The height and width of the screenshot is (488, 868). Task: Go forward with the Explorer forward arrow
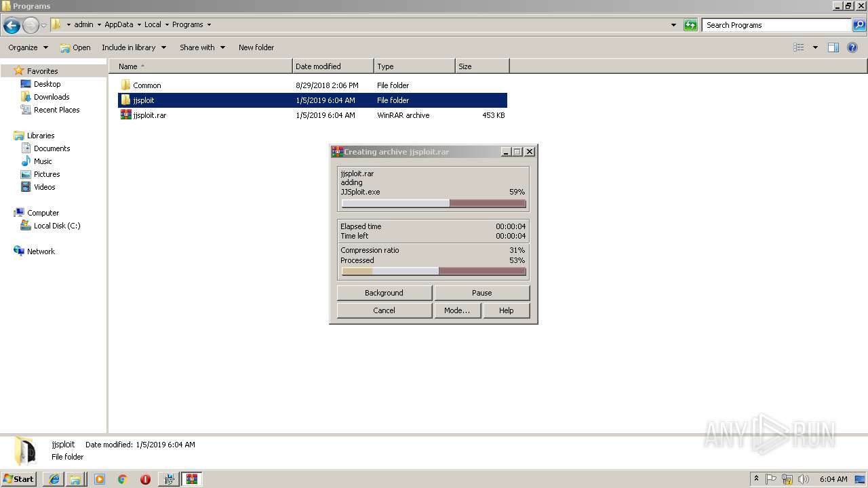click(31, 26)
